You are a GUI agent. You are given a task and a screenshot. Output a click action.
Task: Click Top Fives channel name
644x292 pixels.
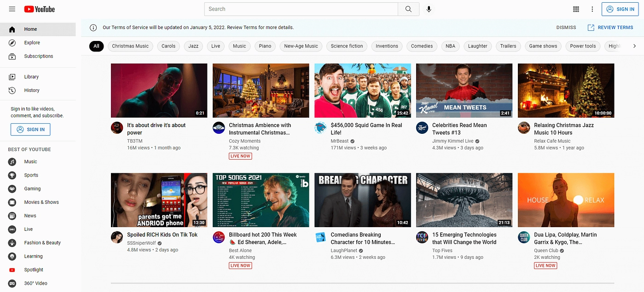pyautogui.click(x=442, y=250)
